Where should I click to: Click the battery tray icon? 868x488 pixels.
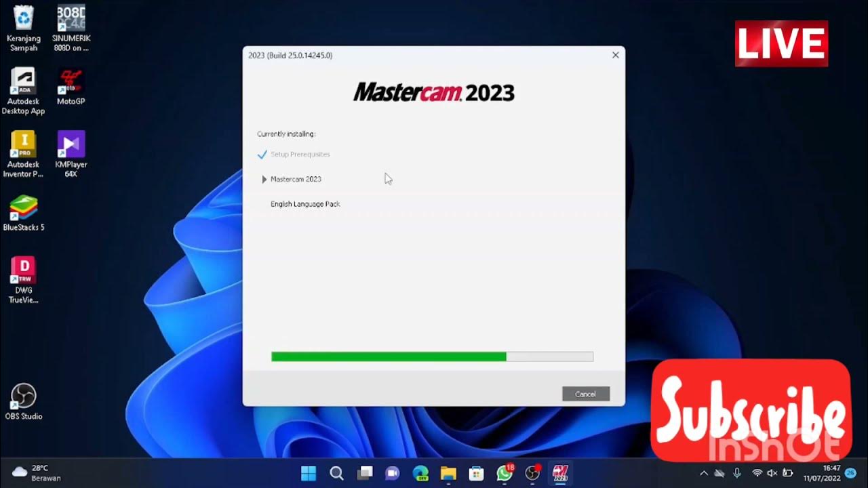(x=787, y=473)
